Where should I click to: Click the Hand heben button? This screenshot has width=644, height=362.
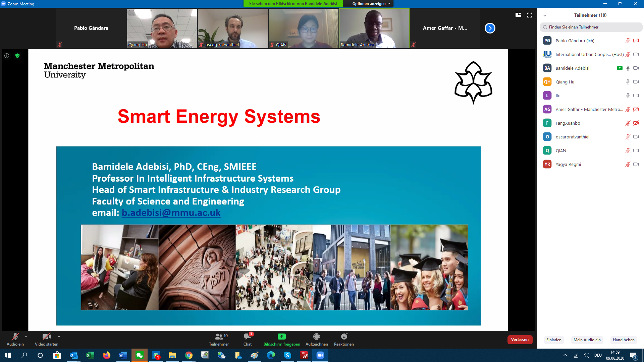[x=623, y=340]
